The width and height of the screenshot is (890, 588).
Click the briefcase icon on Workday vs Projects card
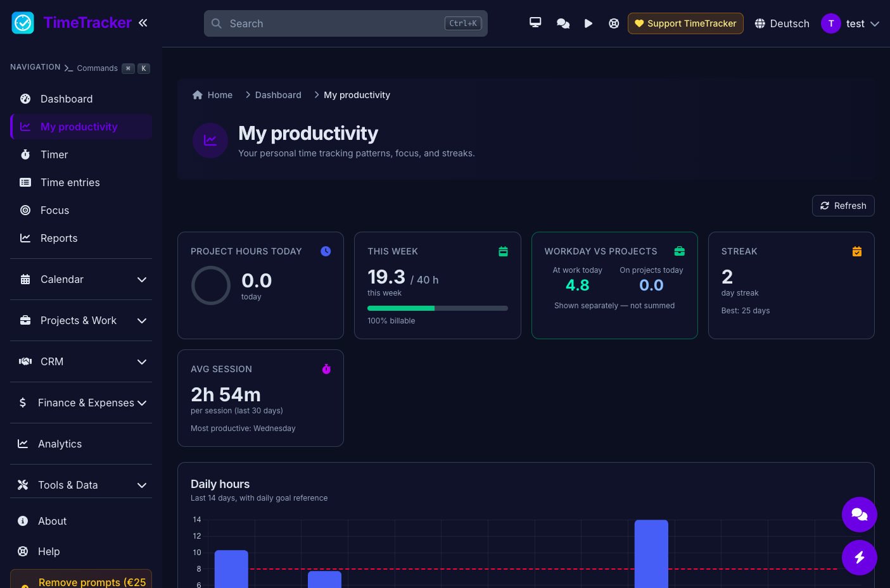680,251
